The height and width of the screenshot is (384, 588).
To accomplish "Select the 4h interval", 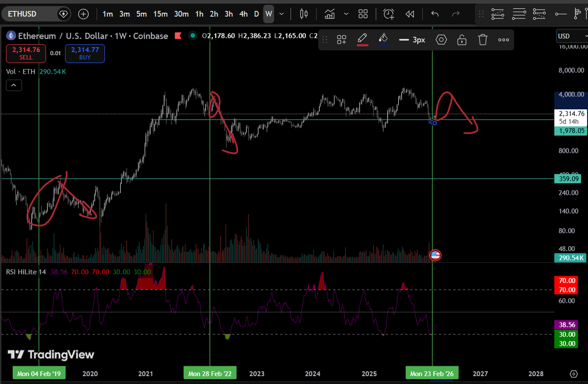I will 243,14.
